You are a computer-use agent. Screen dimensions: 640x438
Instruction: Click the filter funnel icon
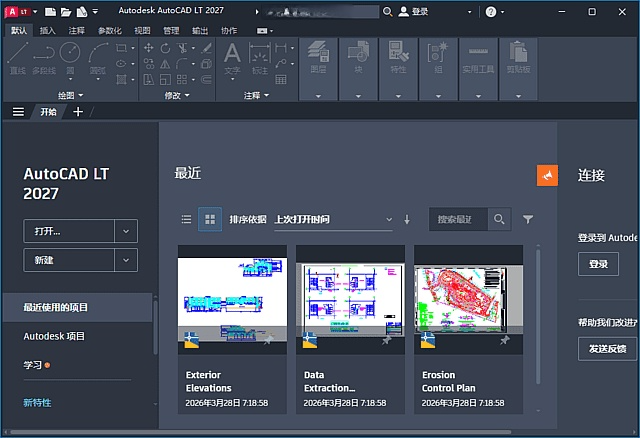click(x=528, y=219)
